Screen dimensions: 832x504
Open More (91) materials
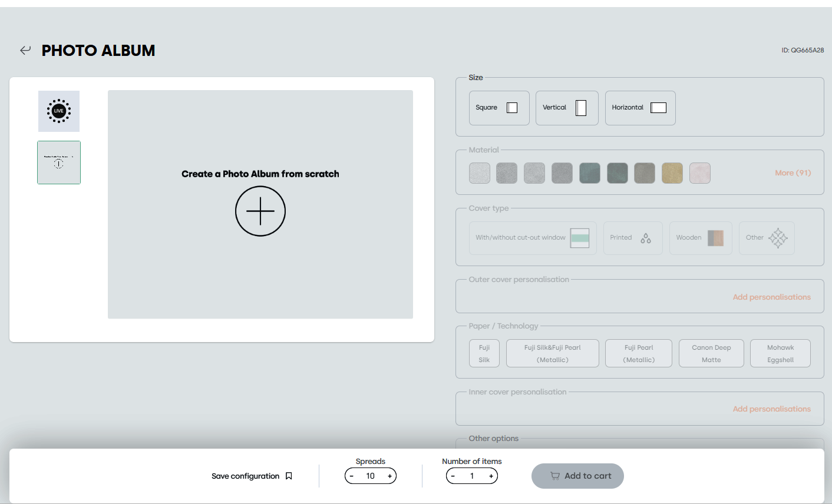point(793,173)
